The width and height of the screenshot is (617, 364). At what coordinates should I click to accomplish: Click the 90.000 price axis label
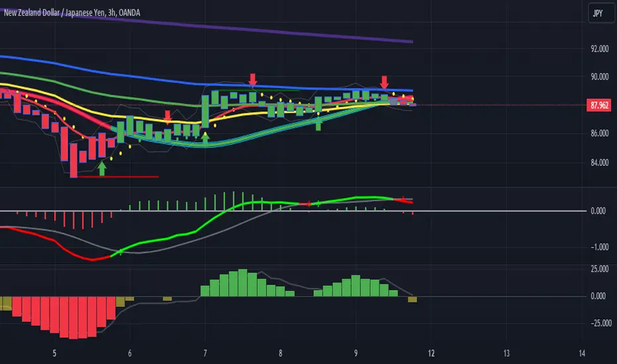(x=599, y=77)
